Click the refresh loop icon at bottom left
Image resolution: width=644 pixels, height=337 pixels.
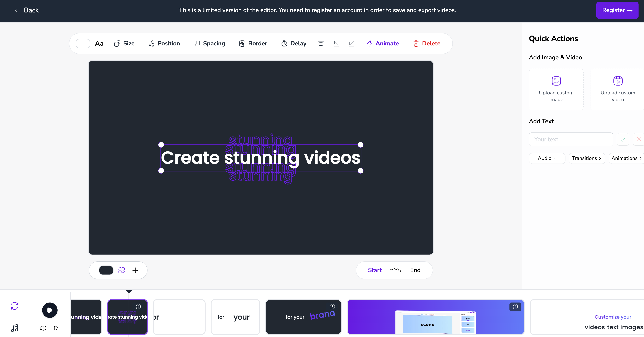[15, 306]
